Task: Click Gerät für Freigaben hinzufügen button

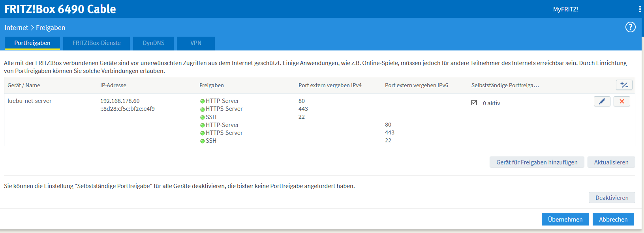Action: tap(537, 162)
